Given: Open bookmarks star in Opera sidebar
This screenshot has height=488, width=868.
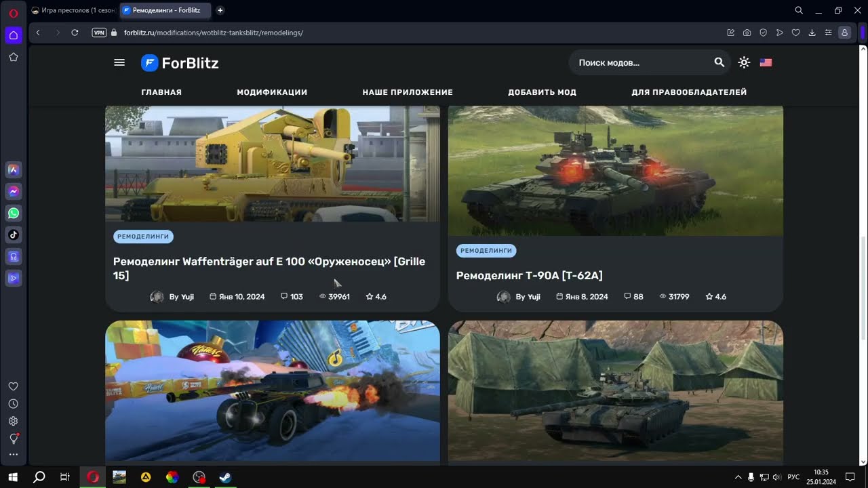Looking at the screenshot, I should [x=13, y=57].
